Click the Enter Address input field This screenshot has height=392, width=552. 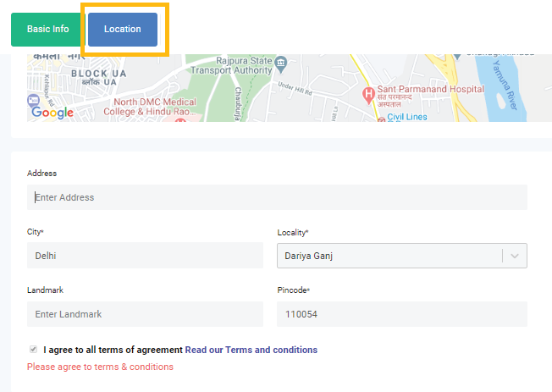277,197
